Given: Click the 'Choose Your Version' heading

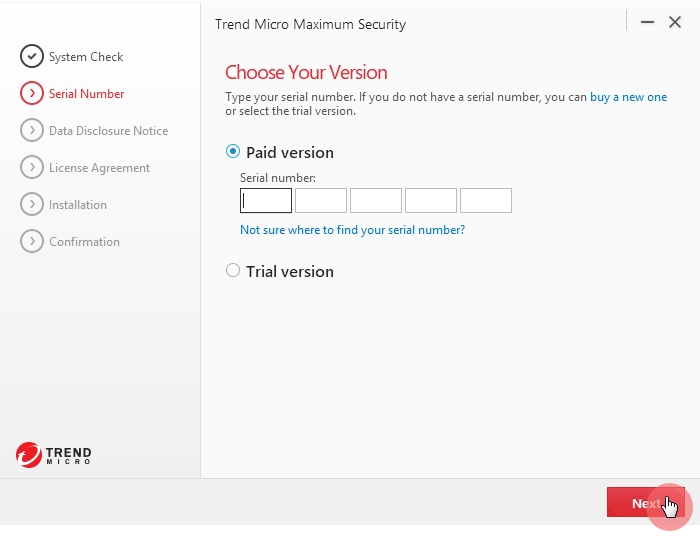Looking at the screenshot, I should coord(306,72).
